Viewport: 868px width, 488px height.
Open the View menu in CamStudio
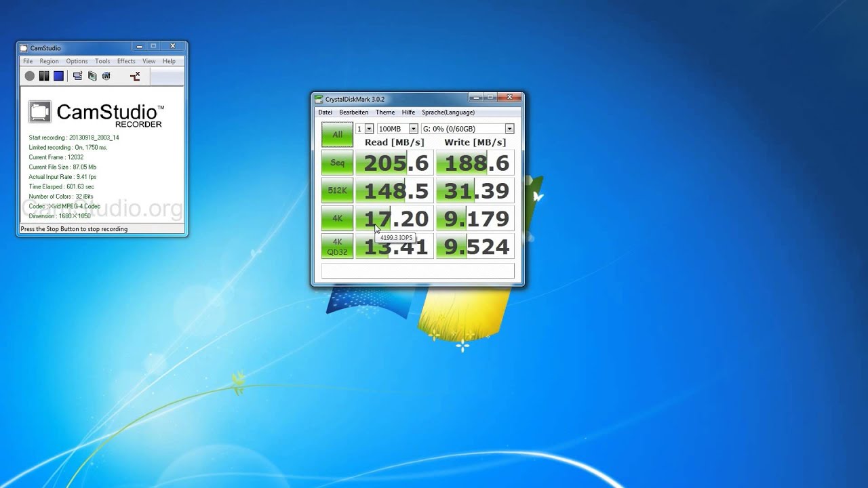click(149, 61)
